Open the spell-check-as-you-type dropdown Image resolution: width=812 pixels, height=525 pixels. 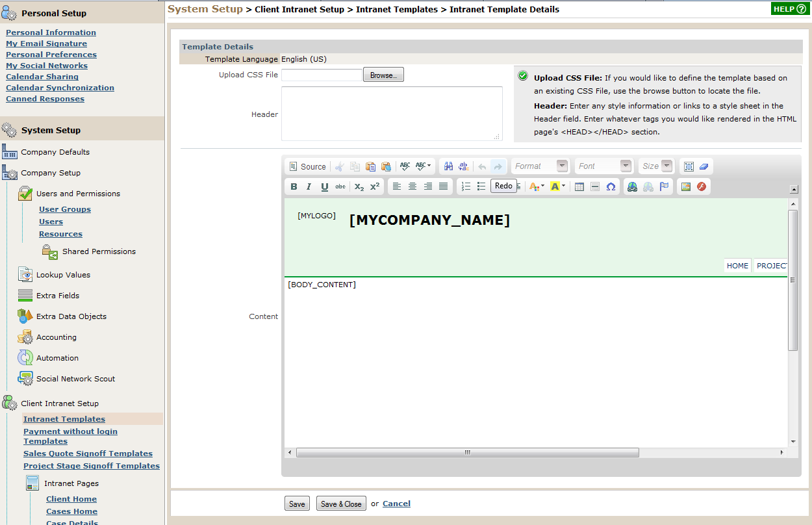tap(424, 166)
